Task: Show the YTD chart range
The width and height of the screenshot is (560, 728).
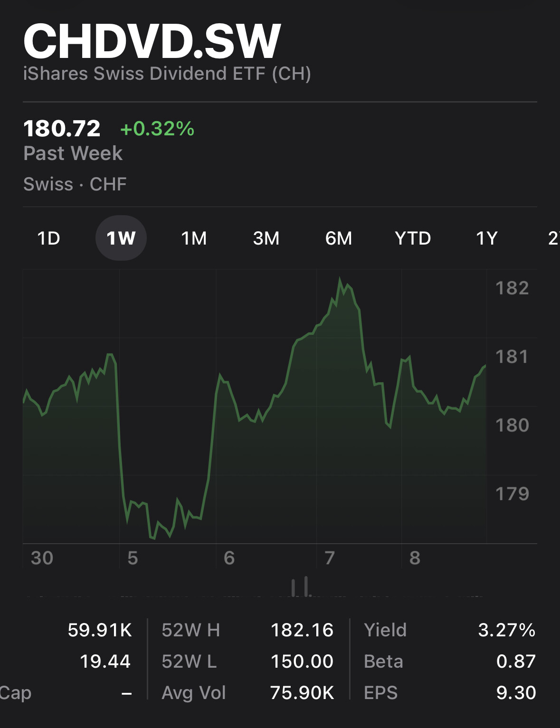Action: [x=413, y=238]
